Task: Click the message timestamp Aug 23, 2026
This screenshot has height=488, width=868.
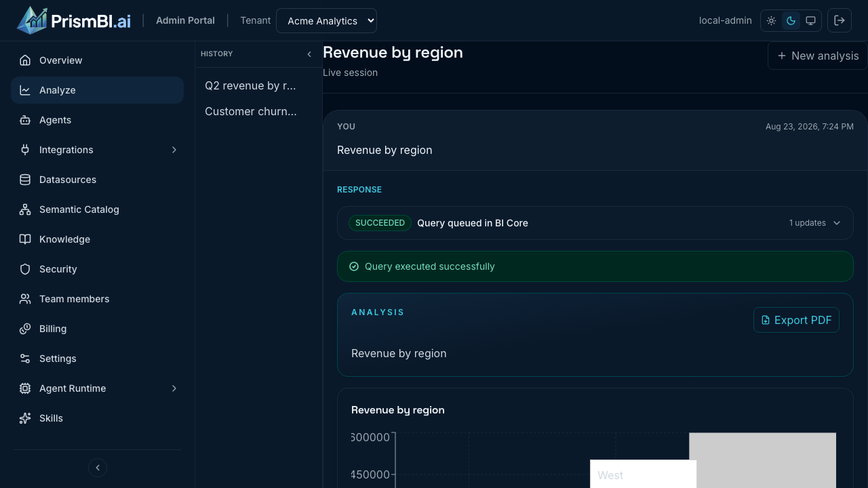Action: coord(810,127)
